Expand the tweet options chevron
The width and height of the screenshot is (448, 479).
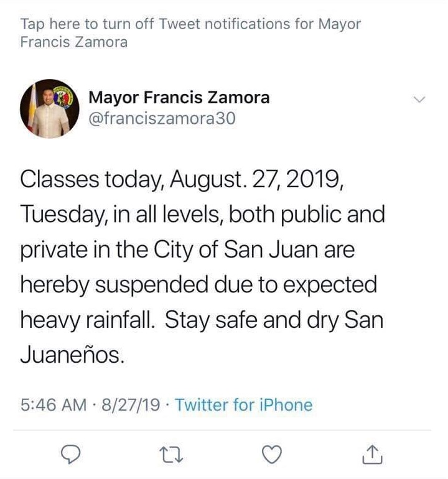[419, 100]
